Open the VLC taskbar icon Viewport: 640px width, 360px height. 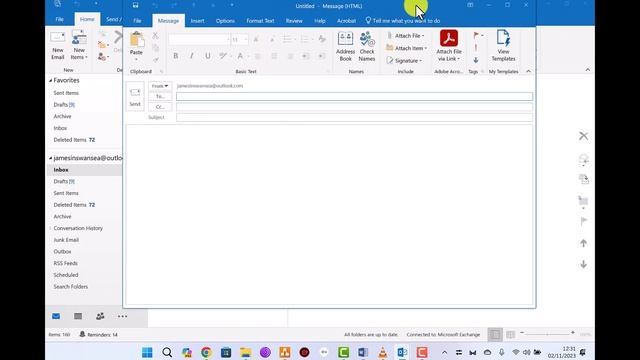click(382, 352)
